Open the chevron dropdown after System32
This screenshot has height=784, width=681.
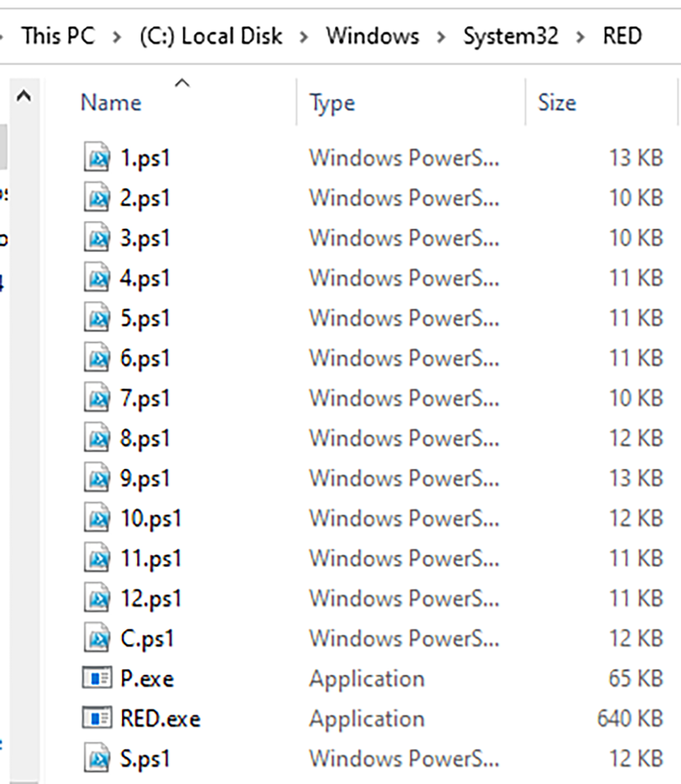580,37
